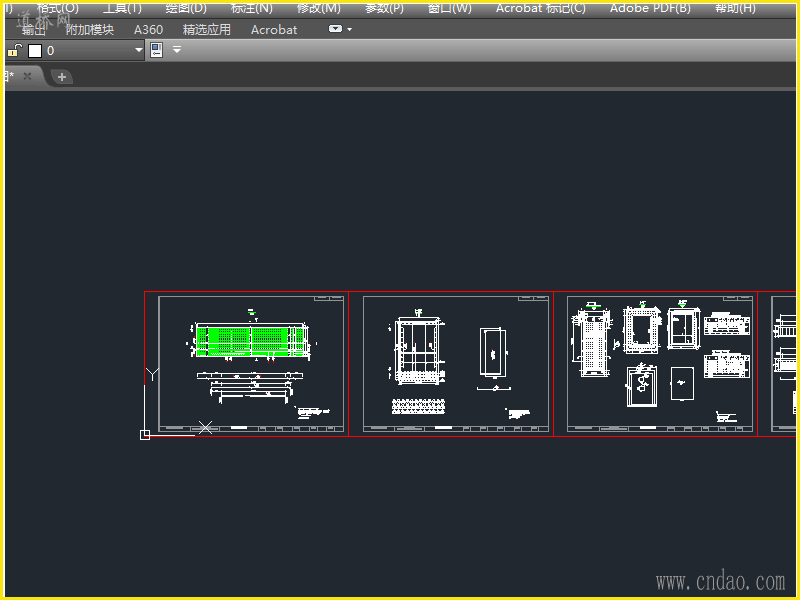Open the 绘图(D) menu
Image resolution: width=800 pixels, height=600 pixels.
click(186, 8)
